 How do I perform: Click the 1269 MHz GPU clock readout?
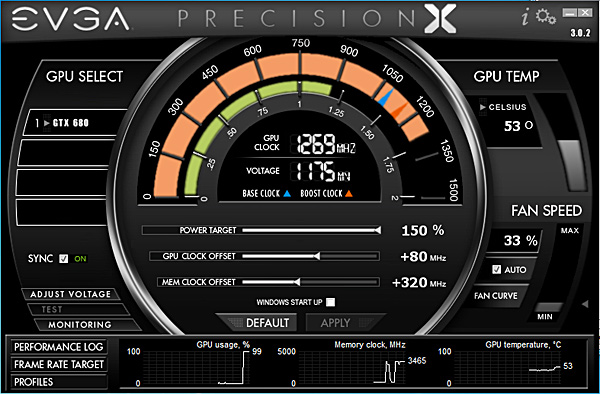pyautogui.click(x=326, y=144)
